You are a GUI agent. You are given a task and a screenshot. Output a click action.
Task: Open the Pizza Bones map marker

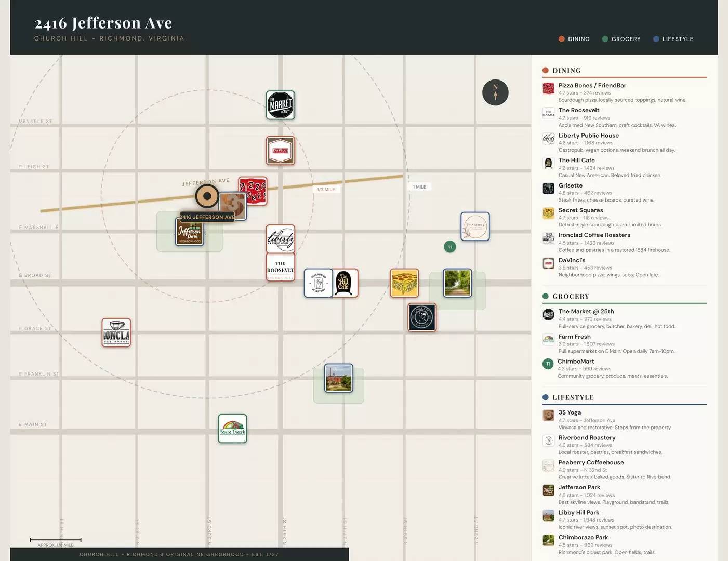click(253, 191)
